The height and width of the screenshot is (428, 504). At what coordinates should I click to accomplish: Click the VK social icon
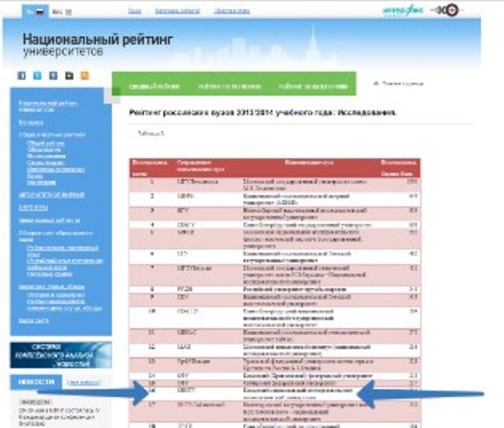tap(54, 76)
